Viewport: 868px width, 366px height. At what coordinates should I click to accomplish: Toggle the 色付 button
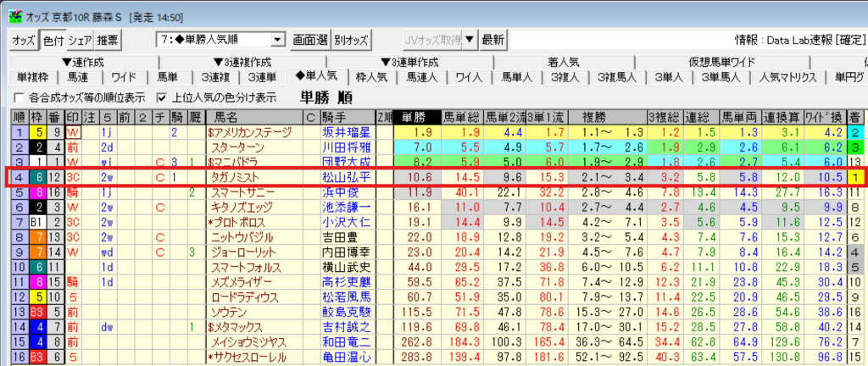(53, 40)
